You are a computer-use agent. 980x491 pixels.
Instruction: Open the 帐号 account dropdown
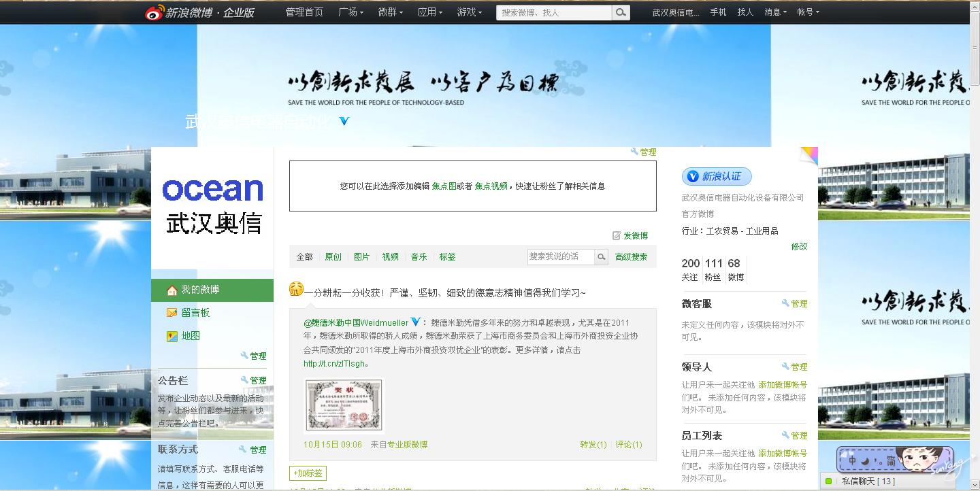[808, 12]
